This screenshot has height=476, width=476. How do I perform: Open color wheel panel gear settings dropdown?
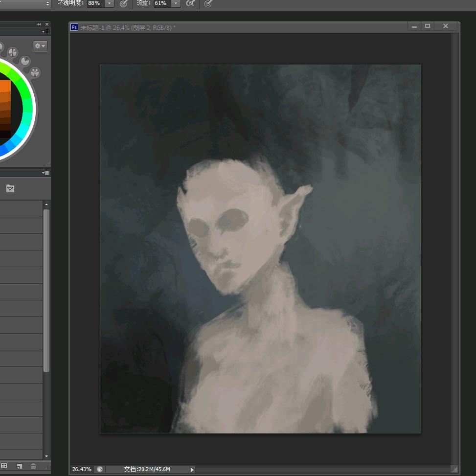(x=40, y=46)
